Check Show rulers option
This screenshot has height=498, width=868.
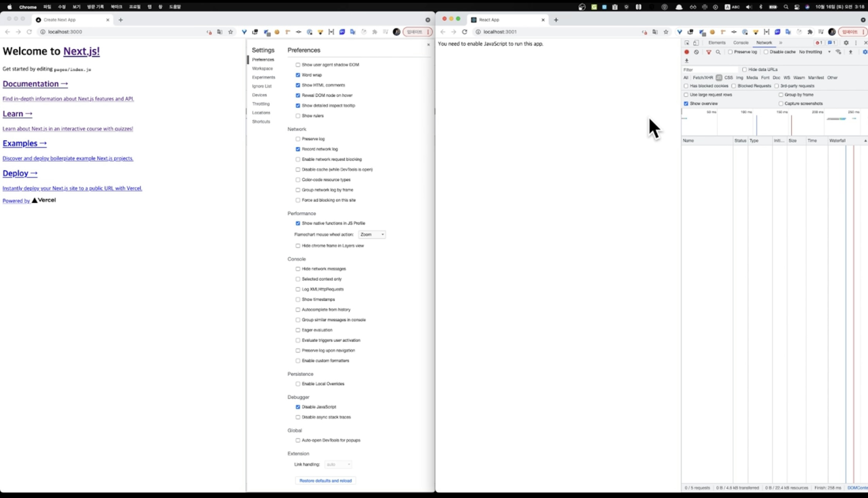[x=298, y=116]
